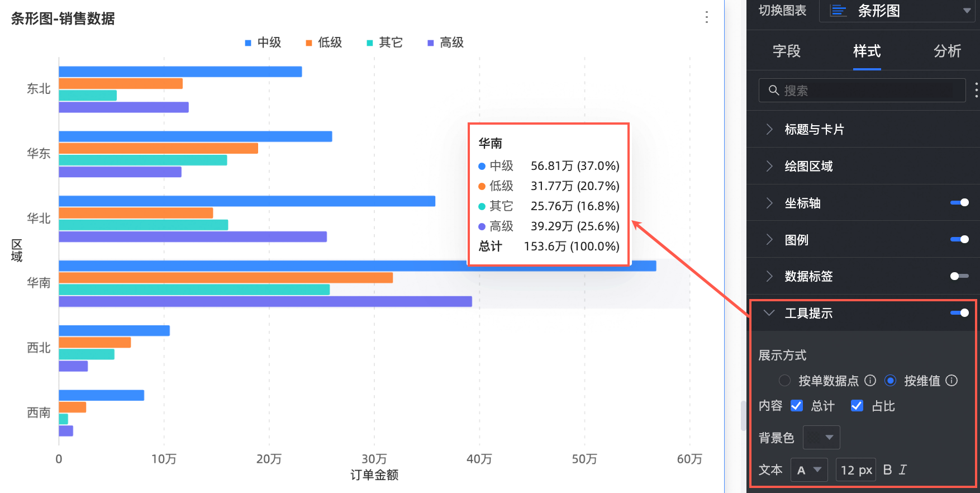Click the italic I text icon
Image resolution: width=980 pixels, height=493 pixels.
pos(903,470)
